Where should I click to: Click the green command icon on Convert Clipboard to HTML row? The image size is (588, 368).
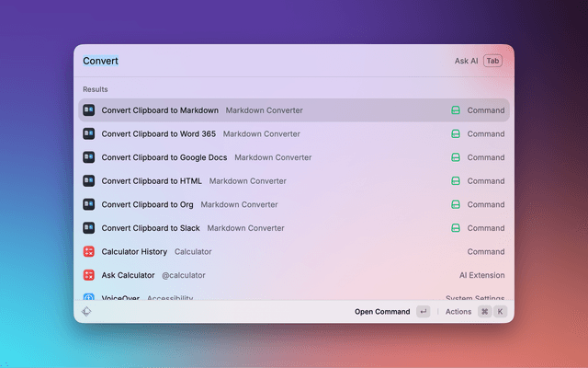pos(455,181)
